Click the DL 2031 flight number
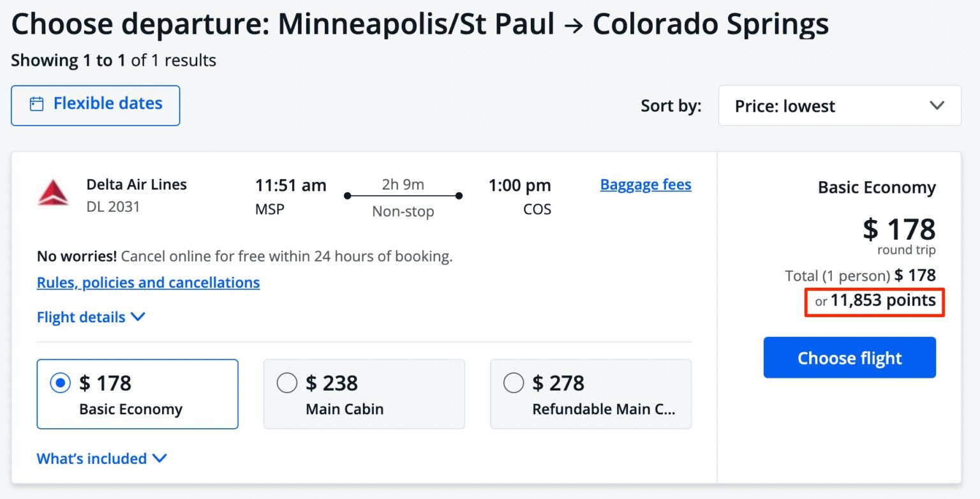Screen dimensions: 980x499 coord(113,207)
